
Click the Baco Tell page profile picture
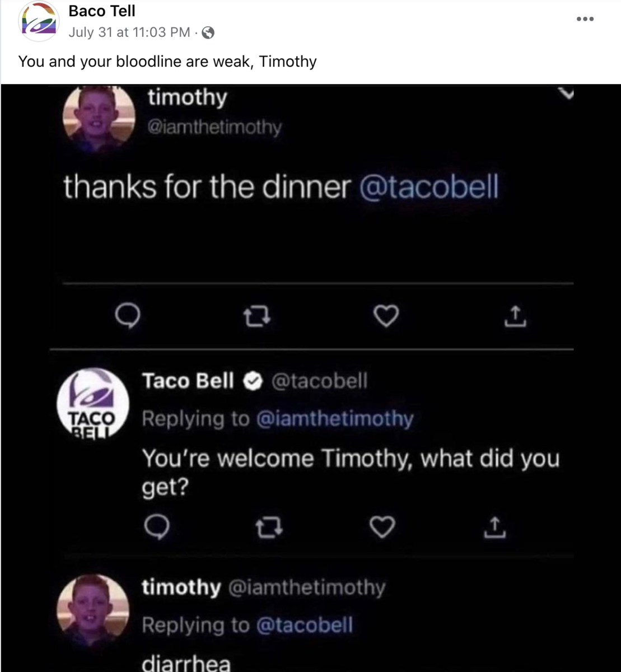coord(39,22)
